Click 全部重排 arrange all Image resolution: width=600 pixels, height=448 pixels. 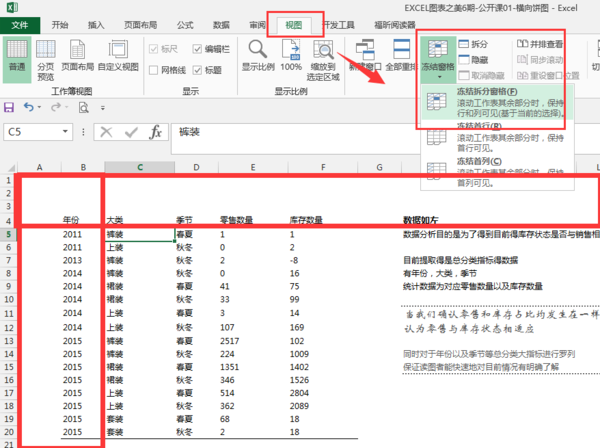(401, 55)
